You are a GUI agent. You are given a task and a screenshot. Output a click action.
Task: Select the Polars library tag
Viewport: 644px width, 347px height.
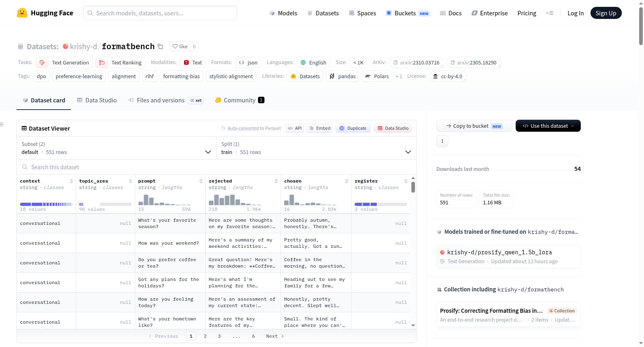click(377, 76)
